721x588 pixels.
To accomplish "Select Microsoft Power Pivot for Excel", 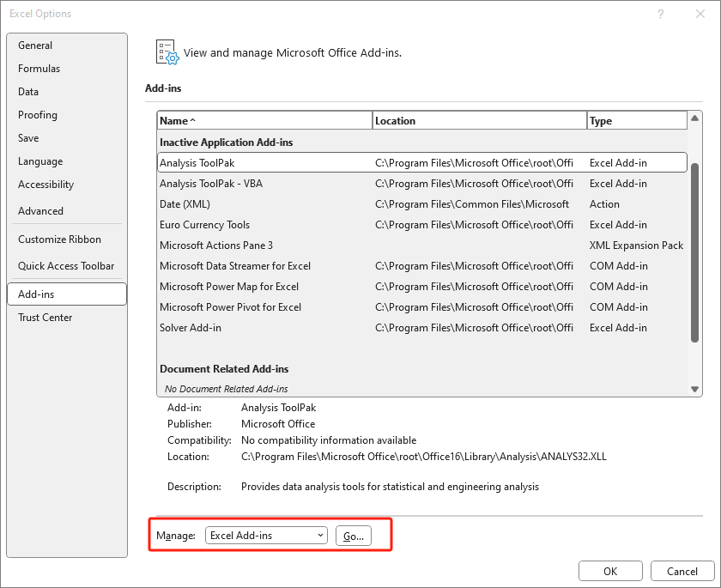I will click(230, 307).
